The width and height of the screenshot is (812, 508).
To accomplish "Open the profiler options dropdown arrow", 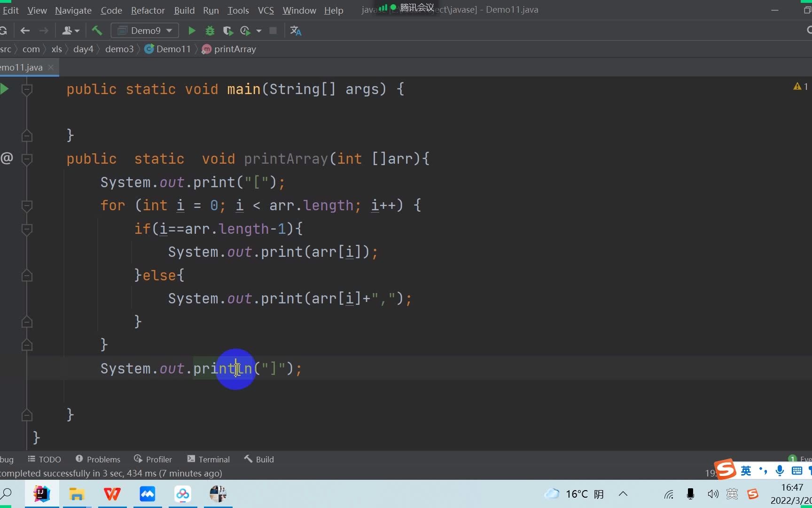I will tap(258, 31).
